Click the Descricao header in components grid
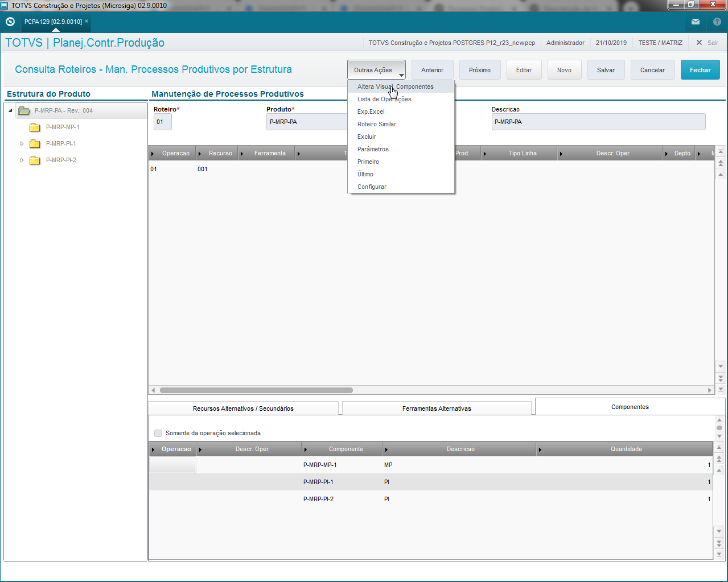The width and height of the screenshot is (728, 582). tap(460, 449)
